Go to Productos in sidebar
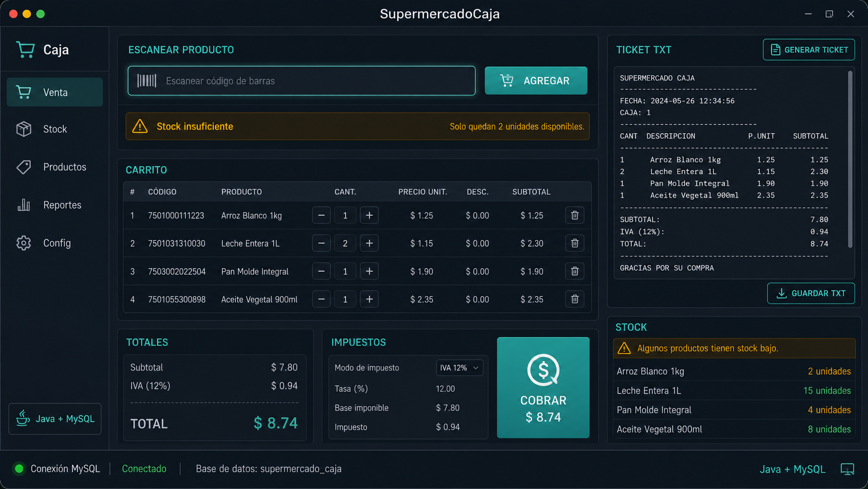868x489 pixels. 55,167
